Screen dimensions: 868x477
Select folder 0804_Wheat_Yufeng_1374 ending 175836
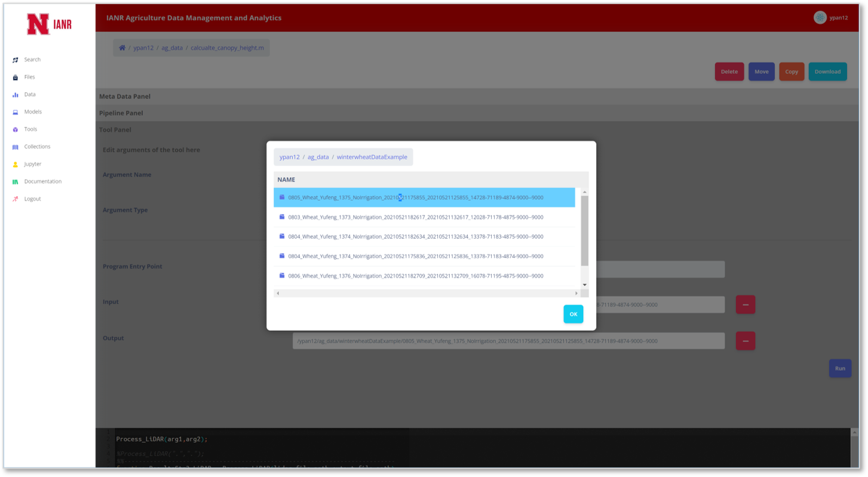pyautogui.click(x=424, y=256)
